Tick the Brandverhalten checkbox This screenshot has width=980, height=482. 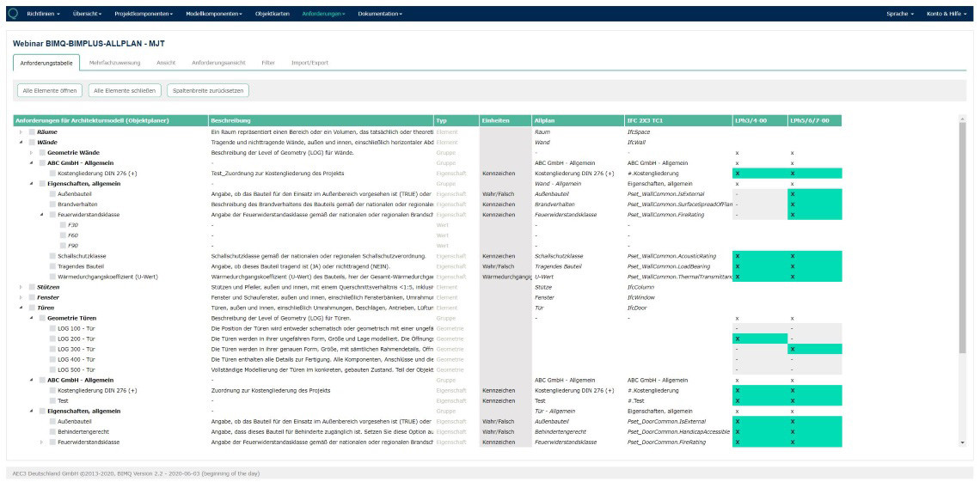coord(52,204)
